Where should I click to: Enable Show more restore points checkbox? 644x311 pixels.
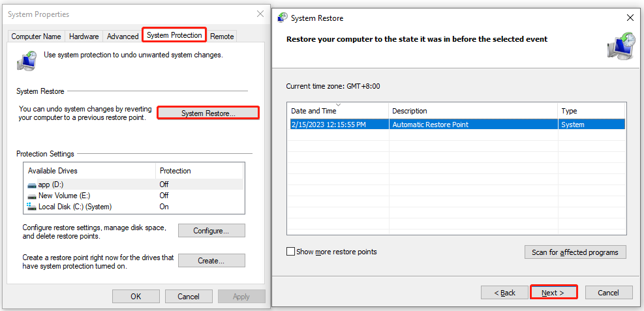point(291,252)
